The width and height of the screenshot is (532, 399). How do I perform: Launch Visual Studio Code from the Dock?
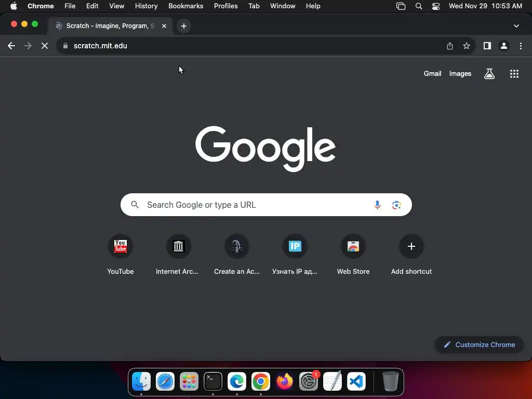tap(356, 381)
